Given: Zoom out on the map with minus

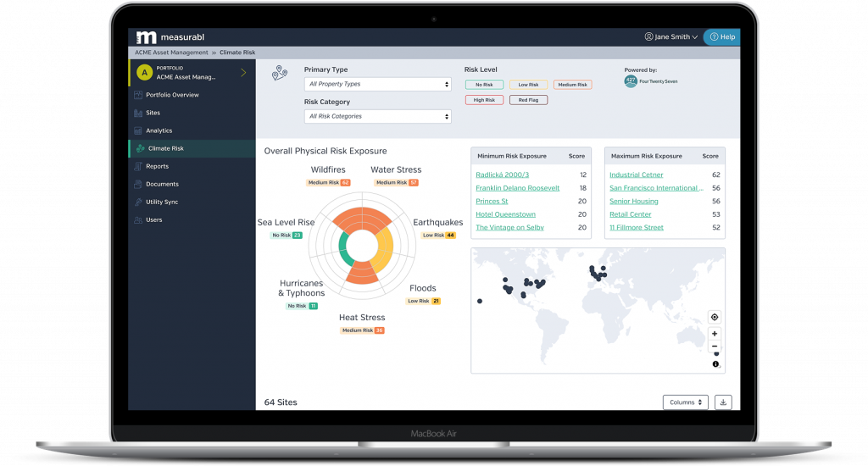Looking at the screenshot, I should coord(715,347).
